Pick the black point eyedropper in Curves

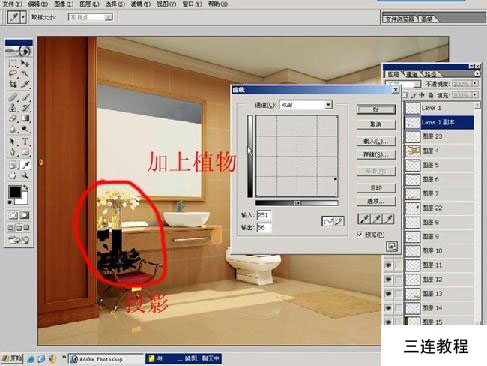click(x=364, y=219)
